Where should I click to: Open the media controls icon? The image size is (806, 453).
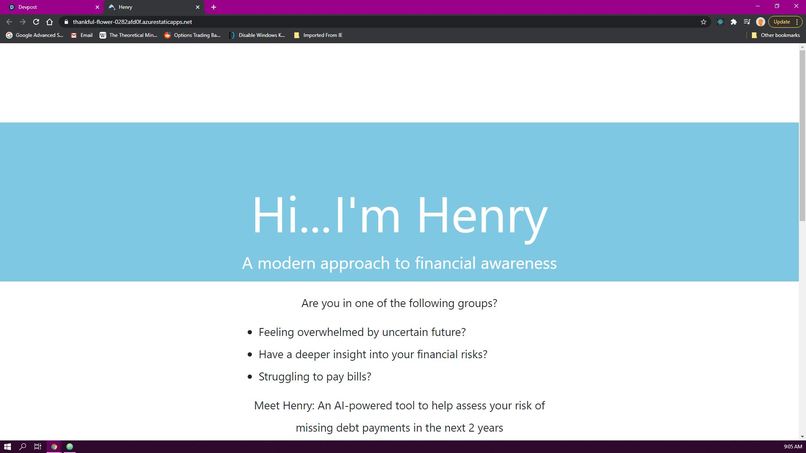747,22
